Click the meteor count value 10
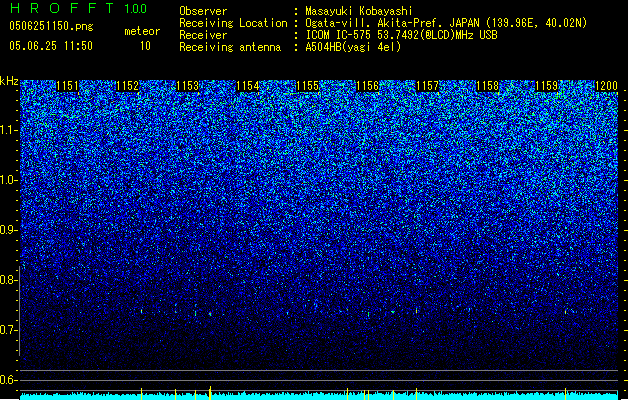Screen dimensions: 629x400 point(145,46)
